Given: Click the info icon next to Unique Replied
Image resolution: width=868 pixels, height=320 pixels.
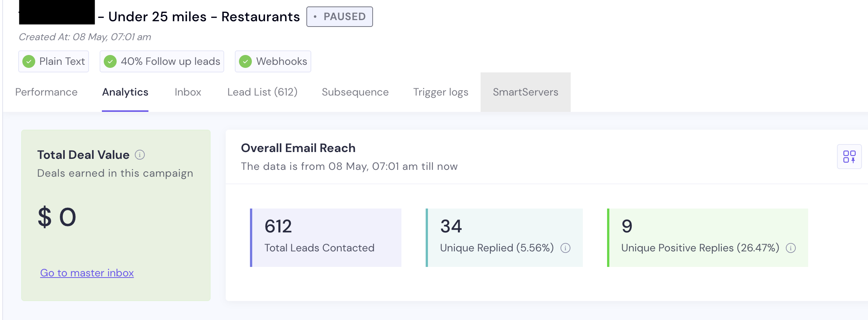Looking at the screenshot, I should (565, 248).
